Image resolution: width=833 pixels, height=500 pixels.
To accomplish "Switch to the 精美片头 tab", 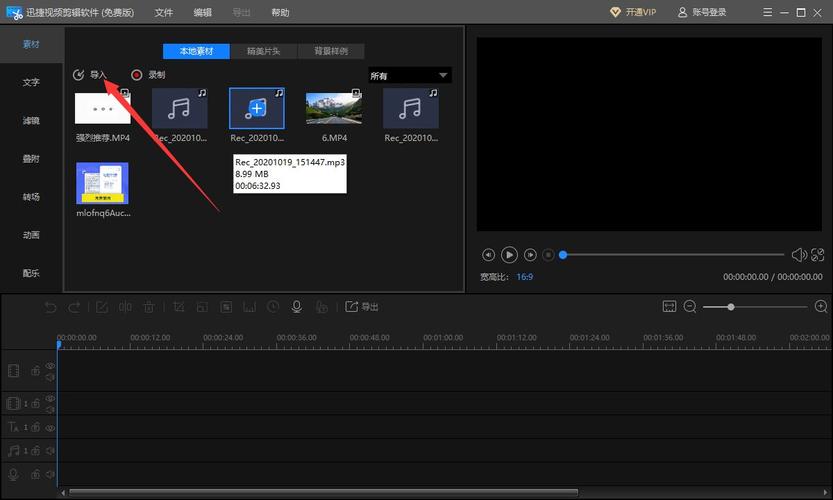I will point(264,51).
